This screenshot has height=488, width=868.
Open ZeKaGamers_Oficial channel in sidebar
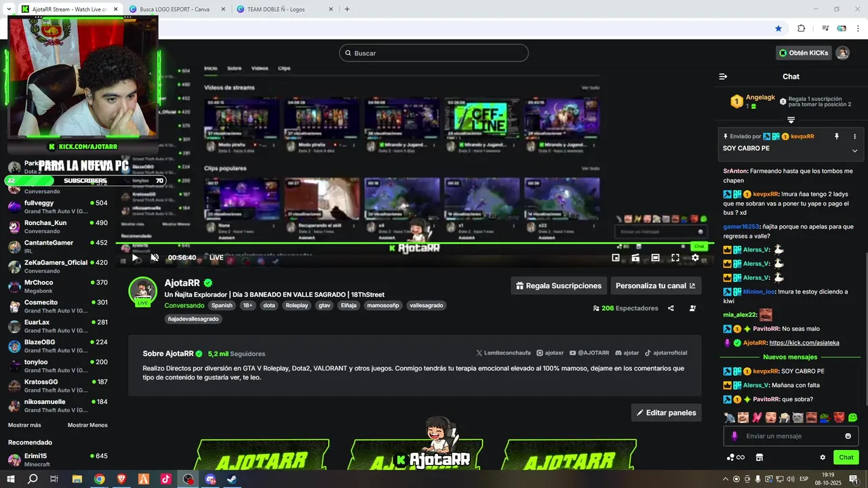coord(58,267)
